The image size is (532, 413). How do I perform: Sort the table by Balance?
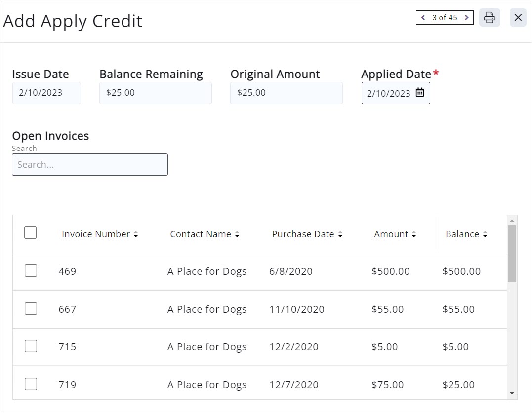point(485,234)
